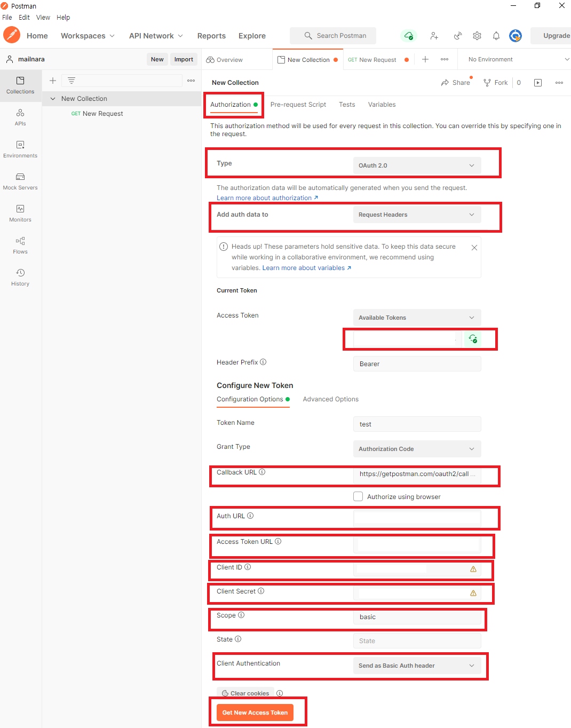Click the Search Postman field
The width and height of the screenshot is (571, 728).
coord(333,36)
